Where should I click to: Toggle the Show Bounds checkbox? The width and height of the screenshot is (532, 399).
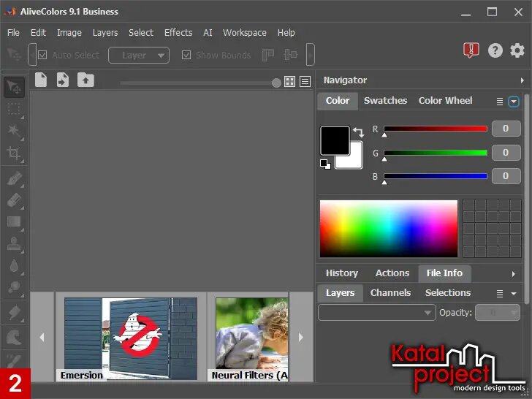pyautogui.click(x=186, y=55)
